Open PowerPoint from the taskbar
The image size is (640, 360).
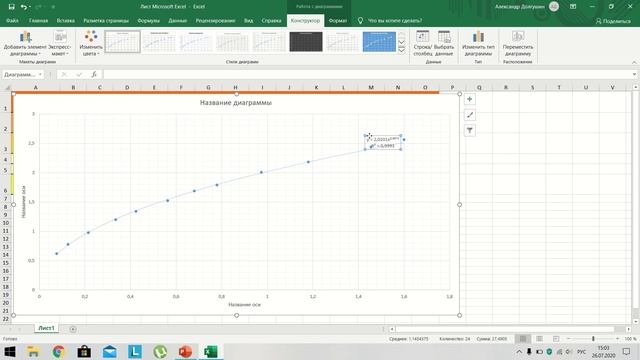coord(185,351)
